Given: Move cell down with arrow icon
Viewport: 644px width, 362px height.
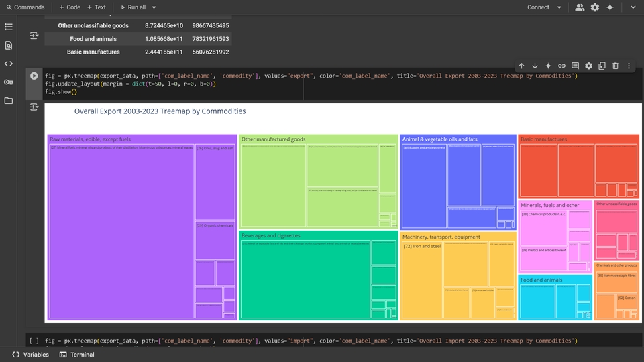Looking at the screenshot, I should point(535,66).
